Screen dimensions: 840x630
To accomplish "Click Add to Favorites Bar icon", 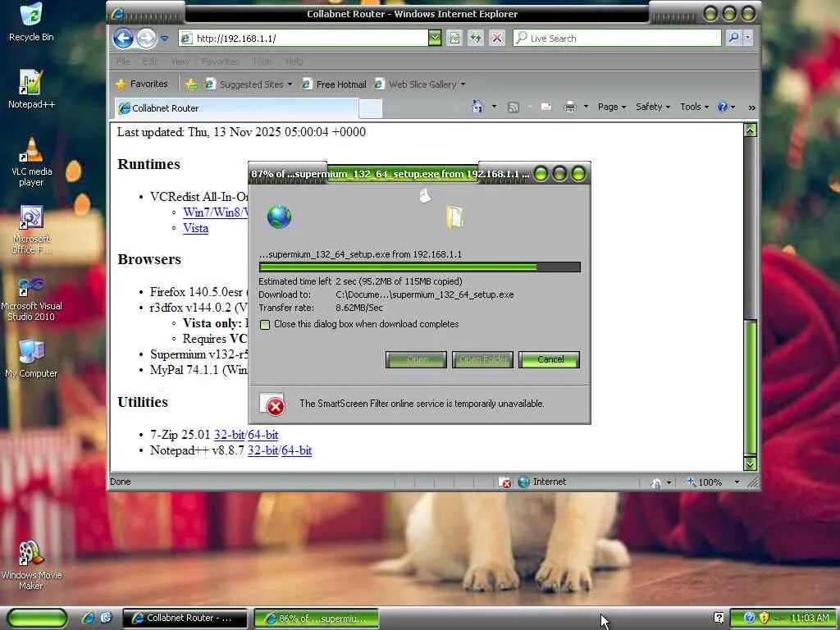I will pos(191,84).
